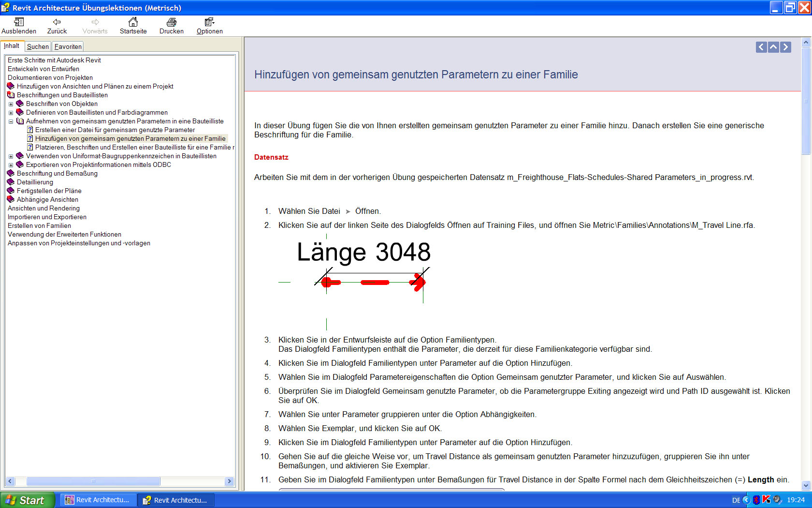Expand Exportieren von Projektinformationen mittels ODBC

[x=11, y=165]
